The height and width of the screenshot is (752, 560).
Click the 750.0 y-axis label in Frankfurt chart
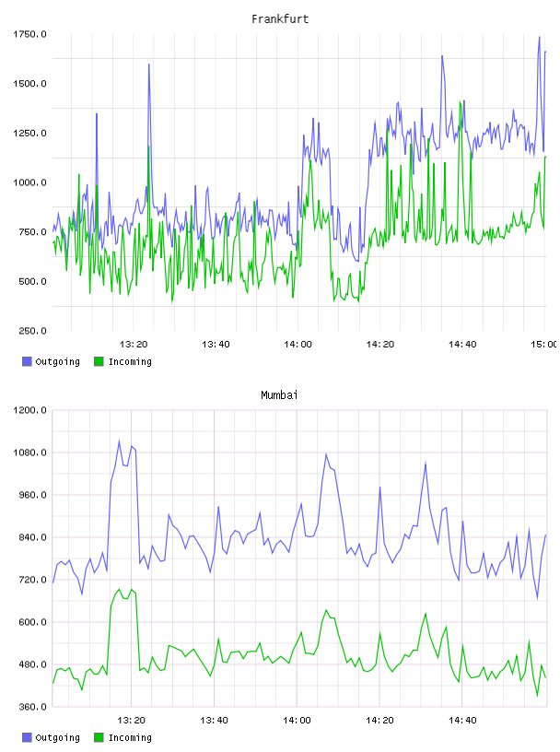(32, 231)
